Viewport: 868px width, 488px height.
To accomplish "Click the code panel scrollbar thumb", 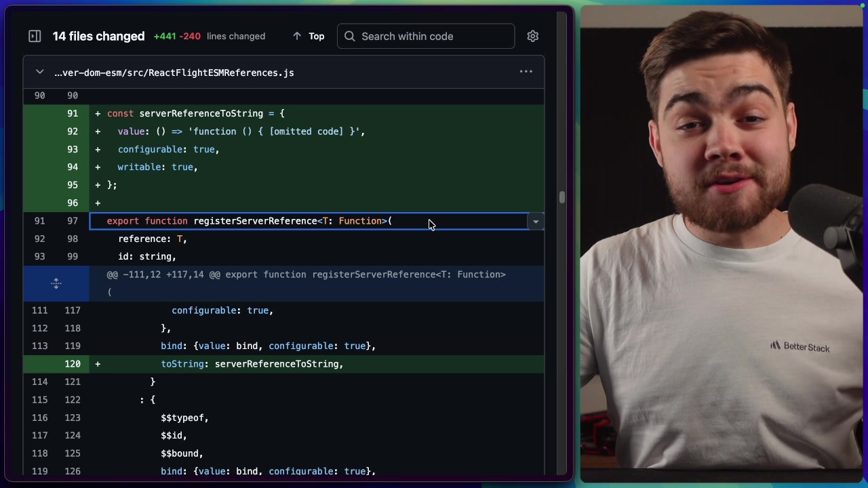I will coord(561,197).
